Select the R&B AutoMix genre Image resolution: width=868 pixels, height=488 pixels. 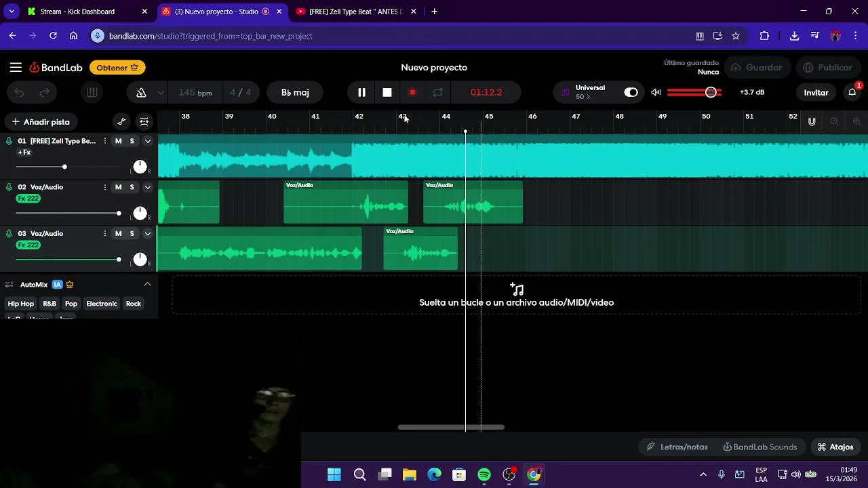tap(50, 304)
